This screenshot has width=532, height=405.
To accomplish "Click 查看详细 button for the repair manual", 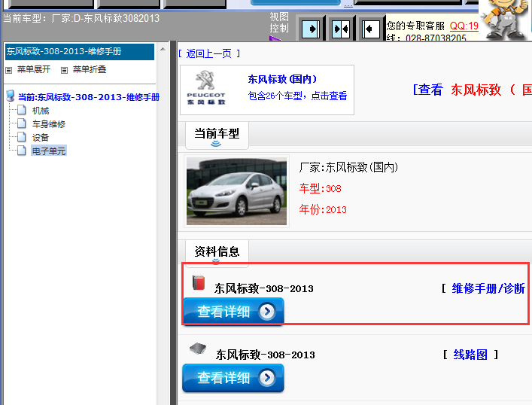I will coord(233,311).
